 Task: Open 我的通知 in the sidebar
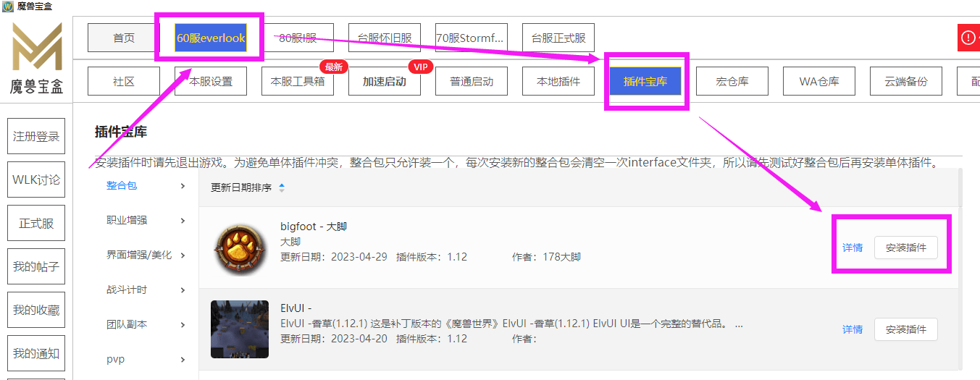pyautogui.click(x=36, y=353)
